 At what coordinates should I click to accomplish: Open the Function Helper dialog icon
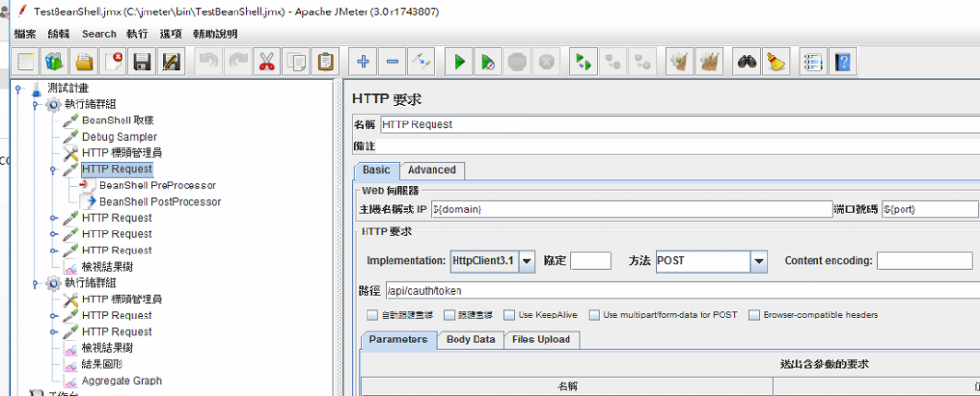(814, 61)
